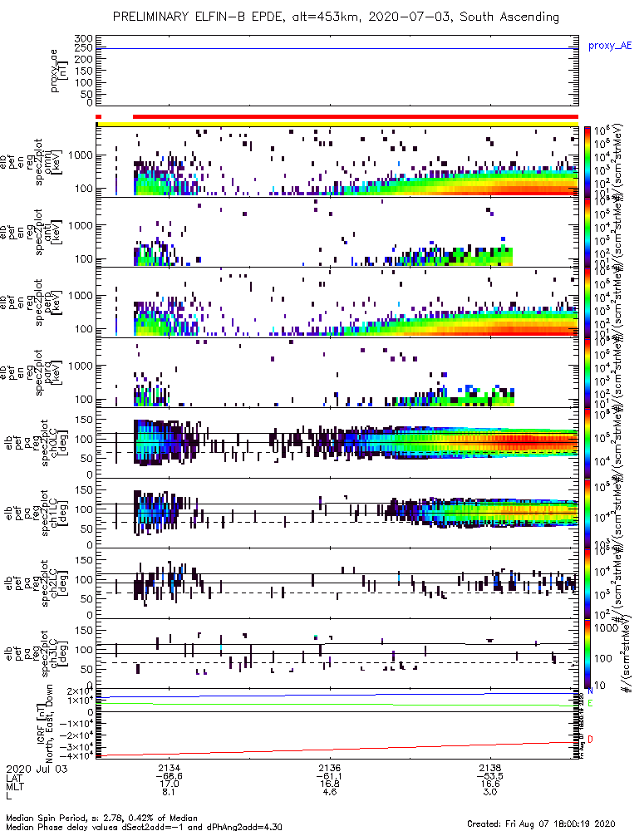Click the short red segment at the far left

coord(98,116)
